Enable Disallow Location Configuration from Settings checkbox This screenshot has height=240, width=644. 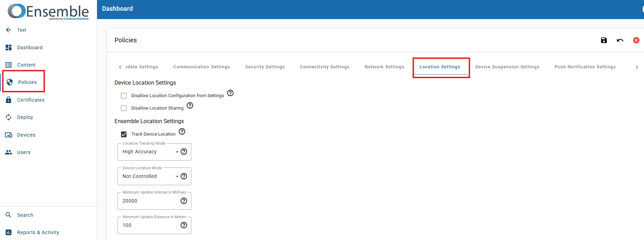point(124,96)
